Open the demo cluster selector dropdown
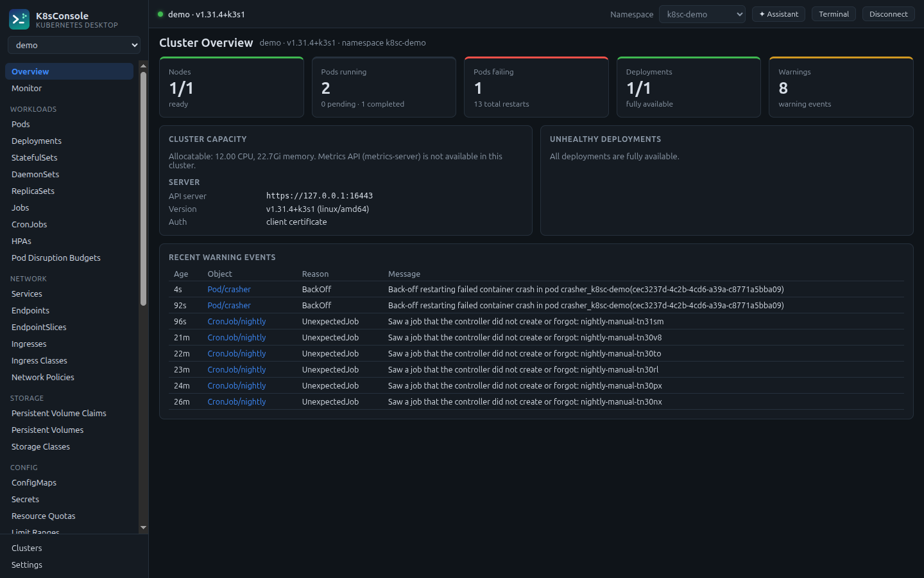Viewport: 924px width, 578px height. click(x=74, y=45)
